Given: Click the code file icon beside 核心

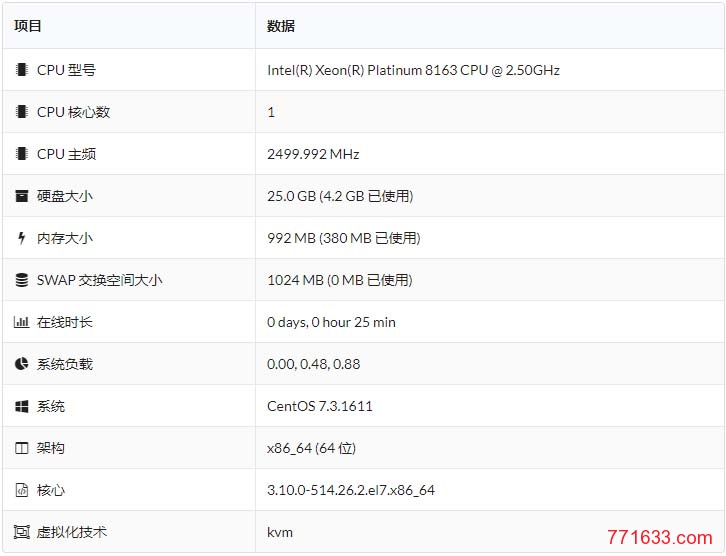Looking at the screenshot, I should [x=21, y=490].
